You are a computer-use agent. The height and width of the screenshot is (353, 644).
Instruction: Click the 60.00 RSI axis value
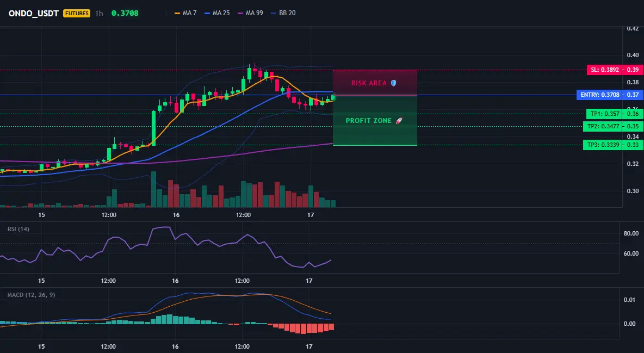631,253
